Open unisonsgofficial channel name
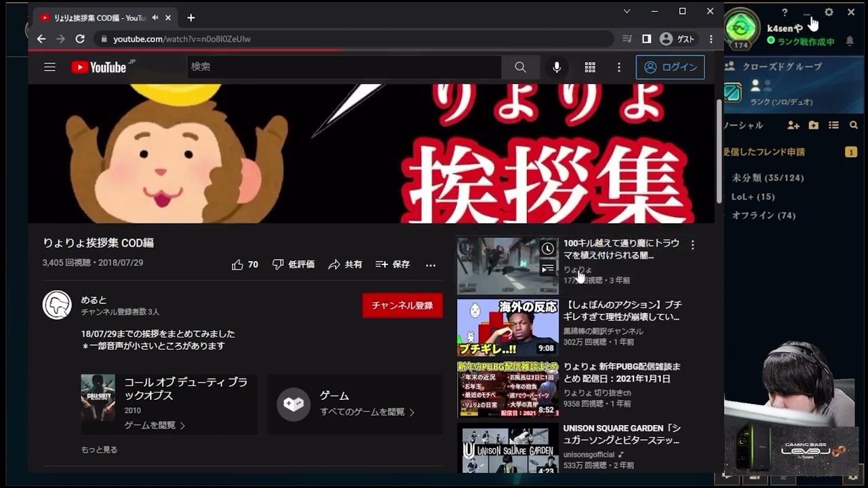Viewport: 868px width, 488px height. 589,455
